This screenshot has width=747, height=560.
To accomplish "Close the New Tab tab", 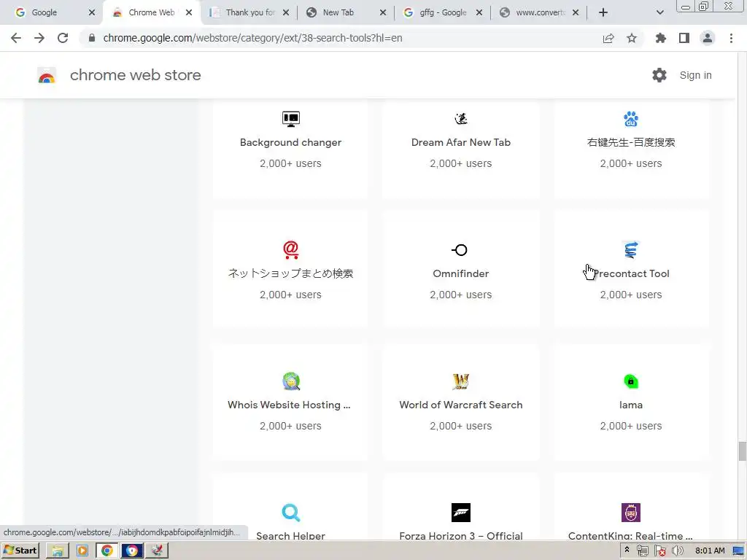I will 382,13.
